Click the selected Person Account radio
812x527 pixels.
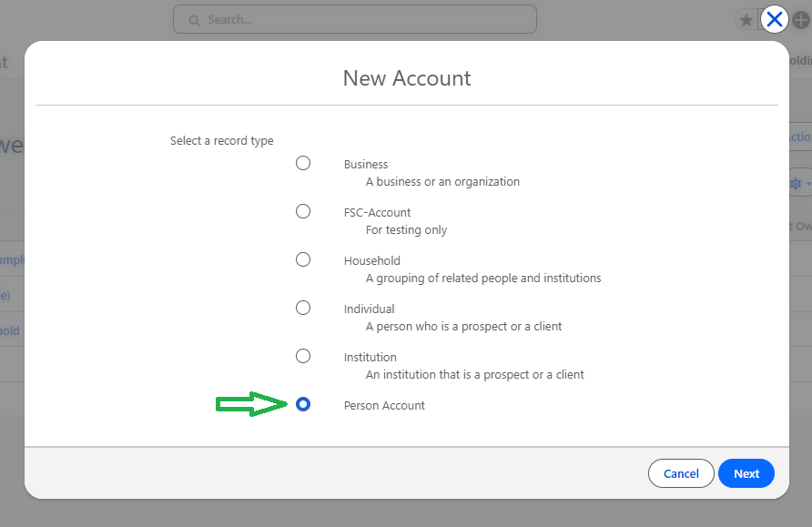[303, 404]
